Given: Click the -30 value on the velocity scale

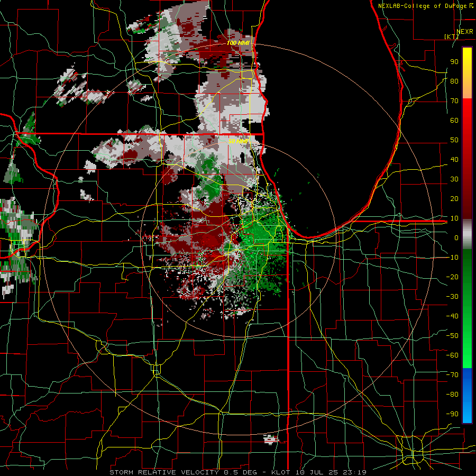Looking at the screenshot, I should point(452,297).
